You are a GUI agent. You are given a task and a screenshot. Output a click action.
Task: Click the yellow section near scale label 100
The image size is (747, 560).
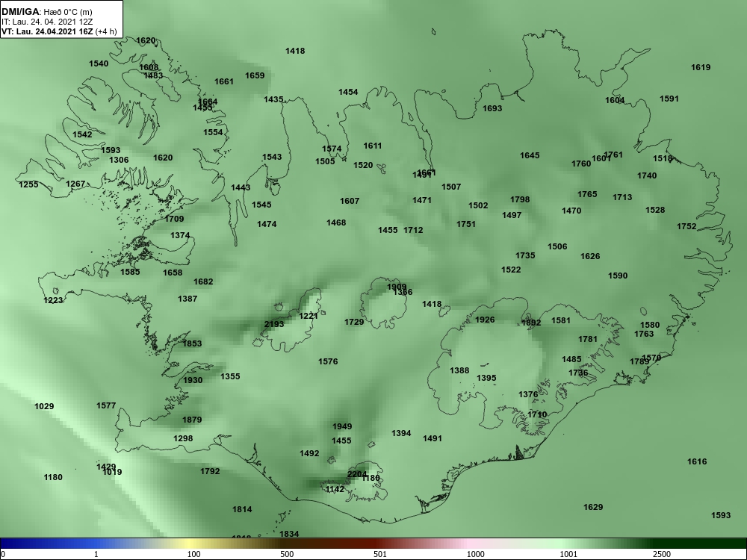point(190,544)
